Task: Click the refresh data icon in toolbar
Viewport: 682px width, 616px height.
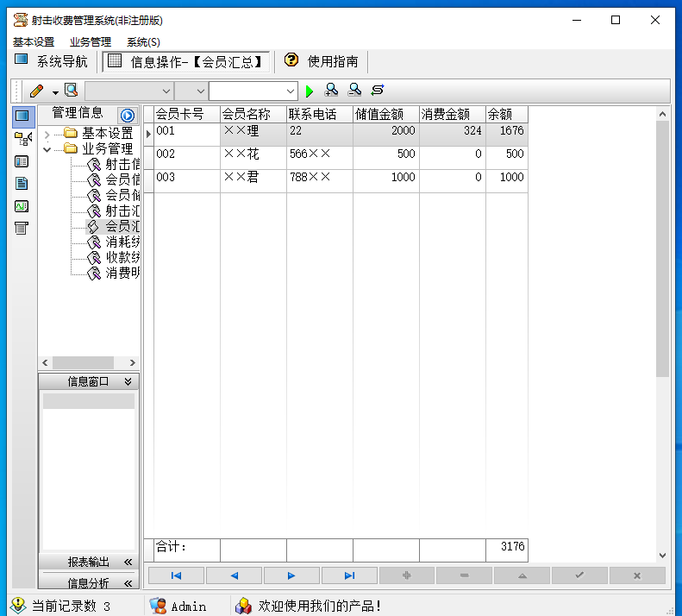Action: (378, 90)
